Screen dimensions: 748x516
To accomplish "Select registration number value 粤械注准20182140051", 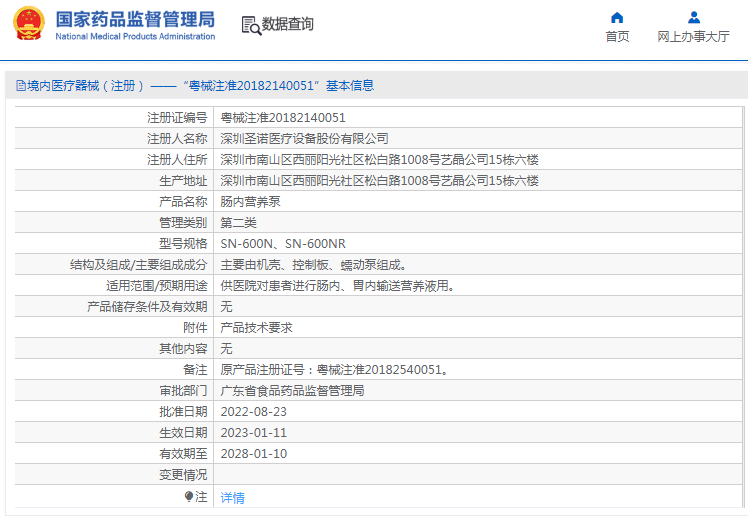I will pyautogui.click(x=283, y=118).
